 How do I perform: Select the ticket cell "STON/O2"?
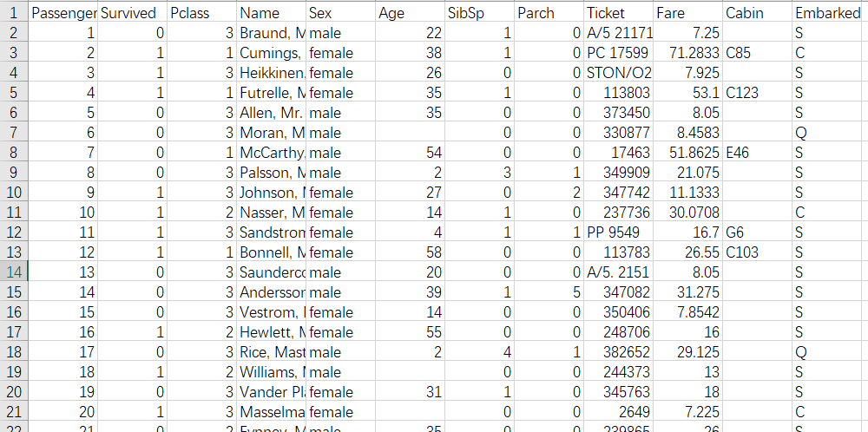619,73
